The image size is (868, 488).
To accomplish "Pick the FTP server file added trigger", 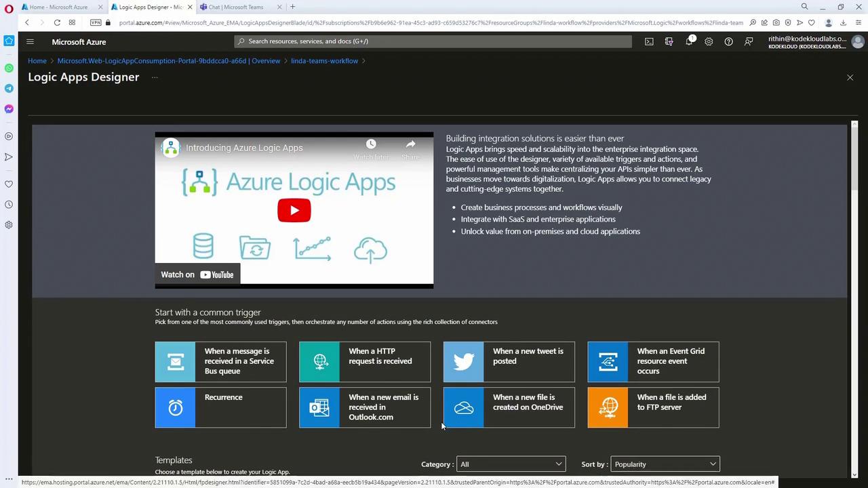I will [x=653, y=407].
